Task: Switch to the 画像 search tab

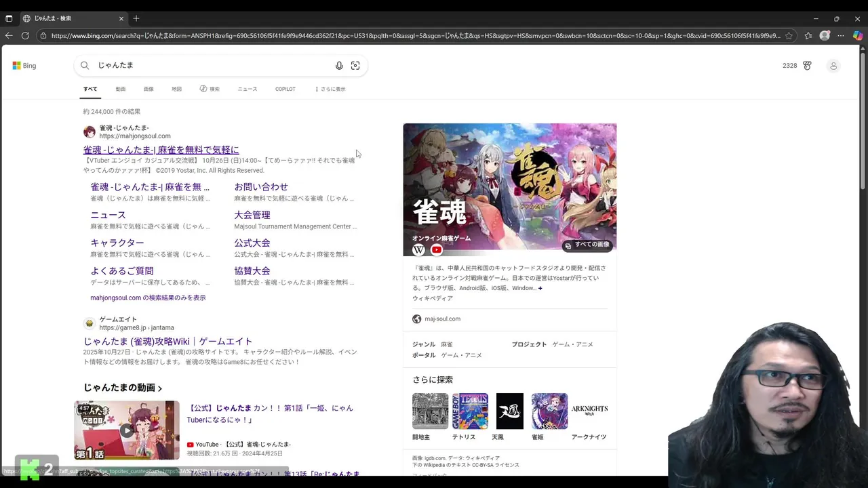Action: [149, 89]
